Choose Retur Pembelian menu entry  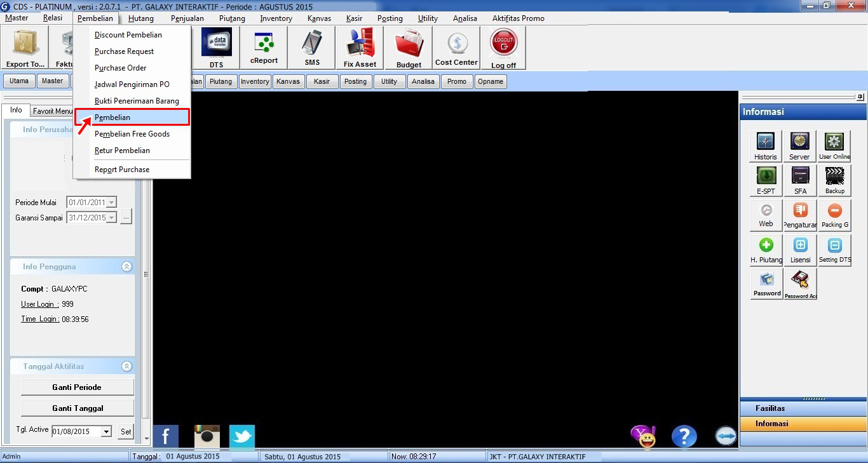point(122,151)
